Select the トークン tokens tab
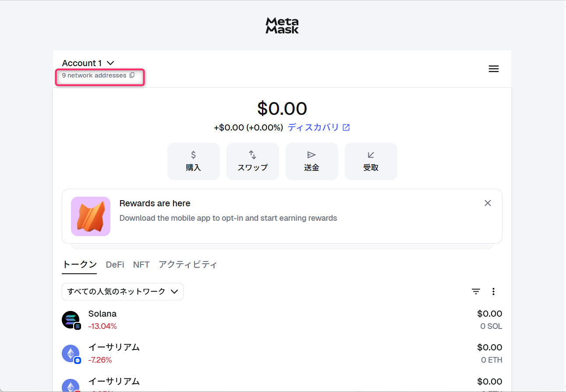The width and height of the screenshot is (566, 392). 79,265
